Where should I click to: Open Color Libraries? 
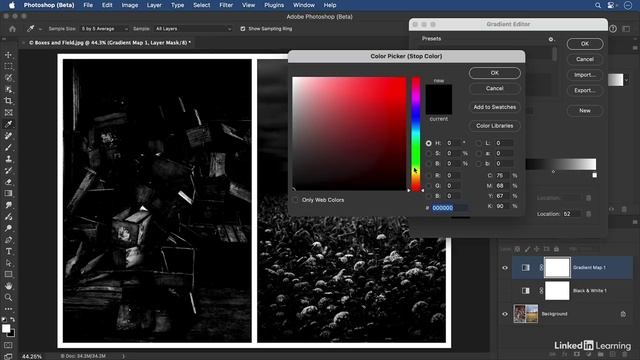click(495, 126)
